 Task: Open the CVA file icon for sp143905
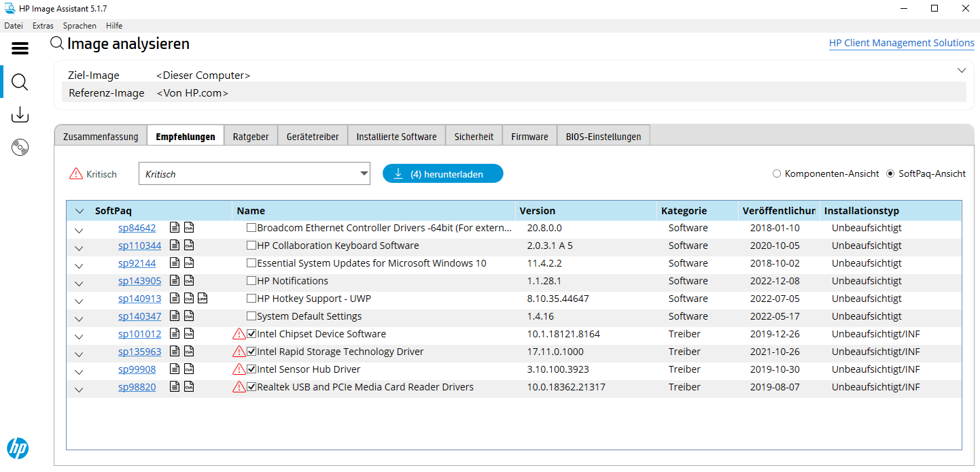[x=189, y=281]
